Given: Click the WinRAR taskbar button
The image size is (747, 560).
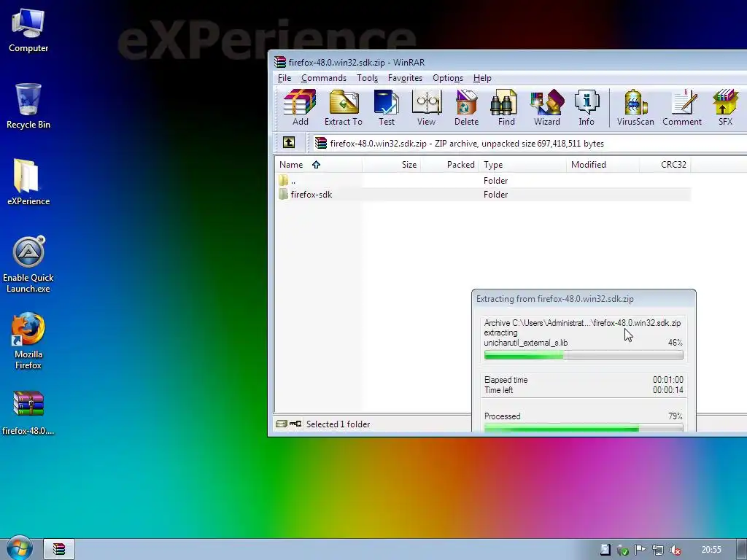Looking at the screenshot, I should (x=59, y=549).
